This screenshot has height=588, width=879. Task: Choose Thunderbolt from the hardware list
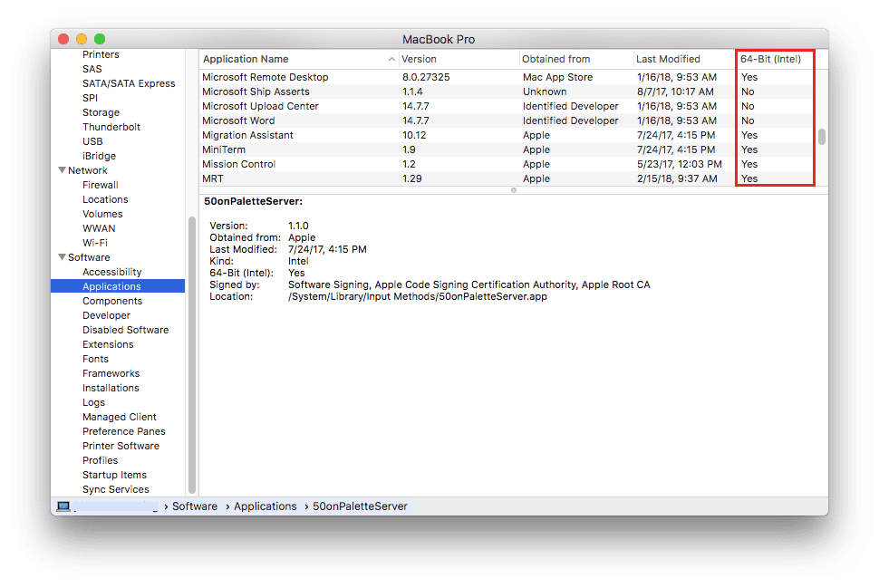coord(111,127)
